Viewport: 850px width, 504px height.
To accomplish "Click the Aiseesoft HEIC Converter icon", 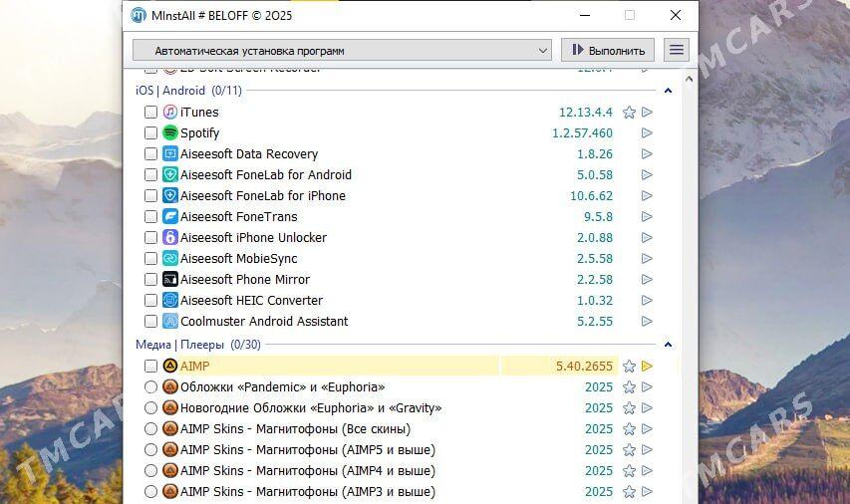I will click(x=170, y=300).
